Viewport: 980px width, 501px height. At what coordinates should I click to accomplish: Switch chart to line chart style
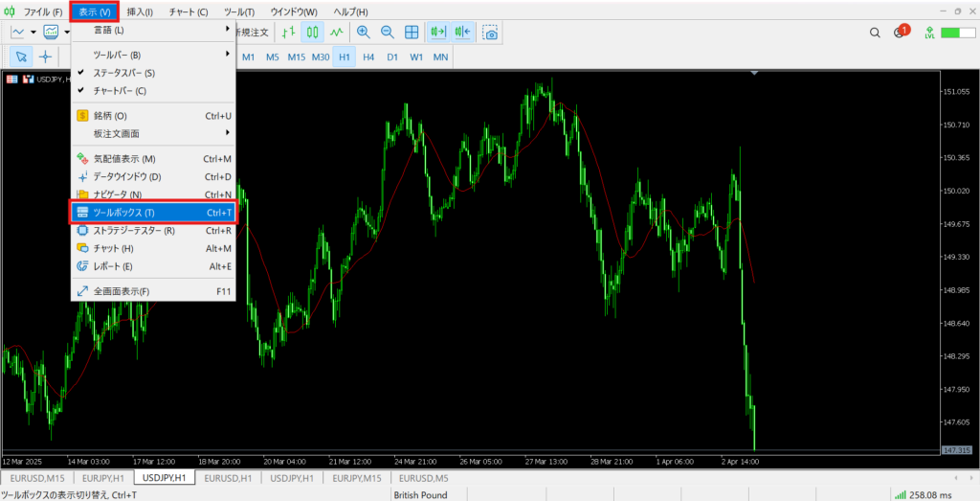(337, 33)
